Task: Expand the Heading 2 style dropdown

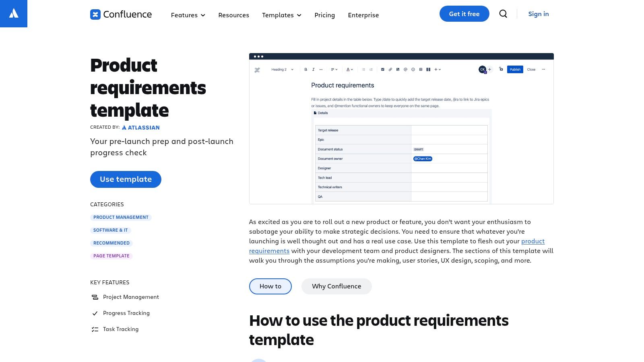Action: (x=282, y=69)
